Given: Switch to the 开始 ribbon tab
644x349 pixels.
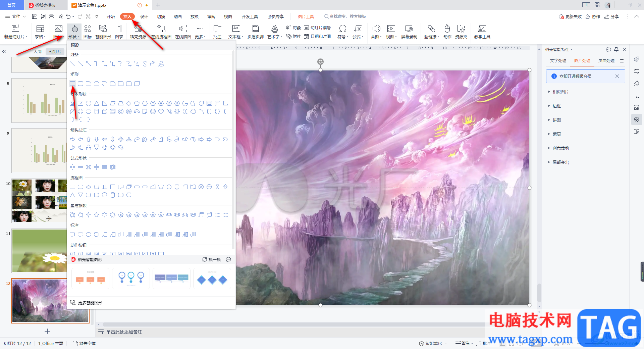Looking at the screenshot, I should 111,16.
